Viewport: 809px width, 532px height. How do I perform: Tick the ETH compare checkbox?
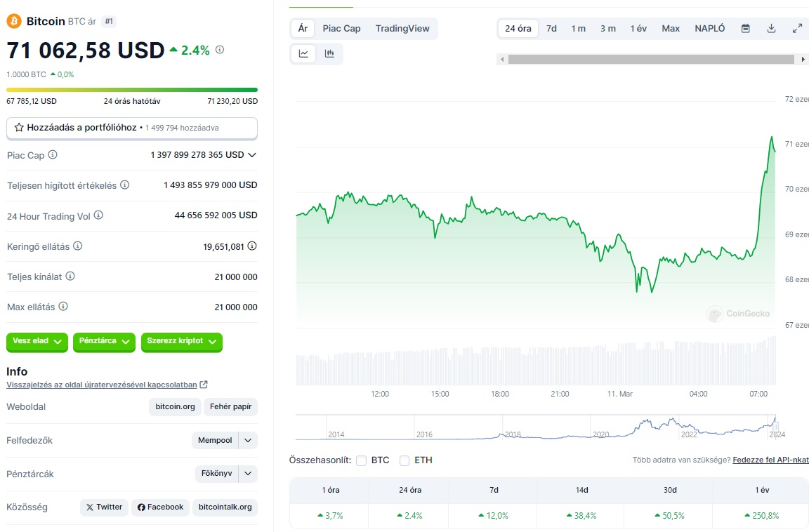(x=404, y=460)
